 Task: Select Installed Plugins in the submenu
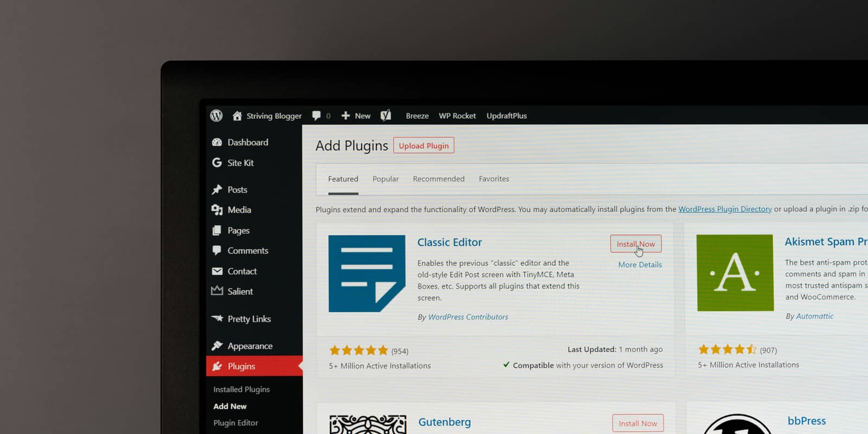[x=241, y=390]
